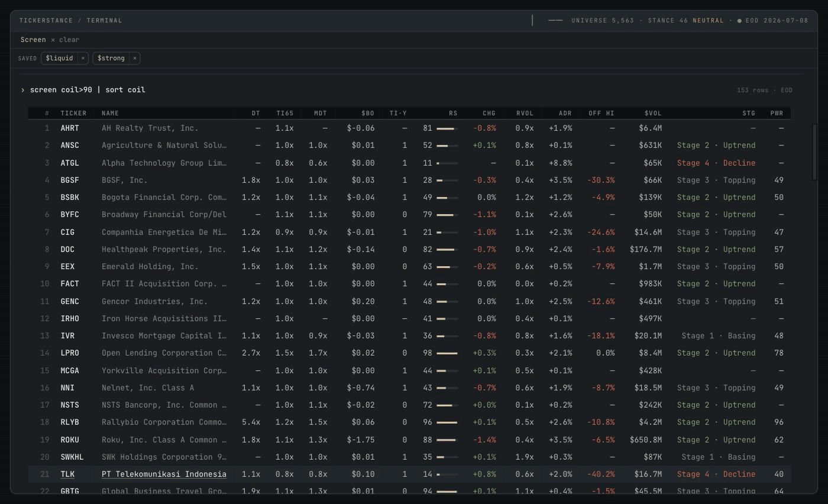
Task: Open BGSF ticker
Action: pyautogui.click(x=70, y=180)
